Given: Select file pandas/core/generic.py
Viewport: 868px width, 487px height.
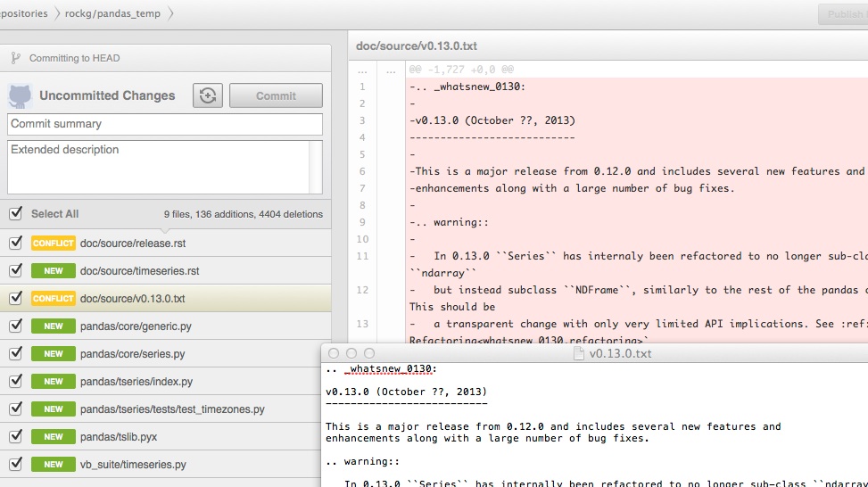Looking at the screenshot, I should [136, 326].
